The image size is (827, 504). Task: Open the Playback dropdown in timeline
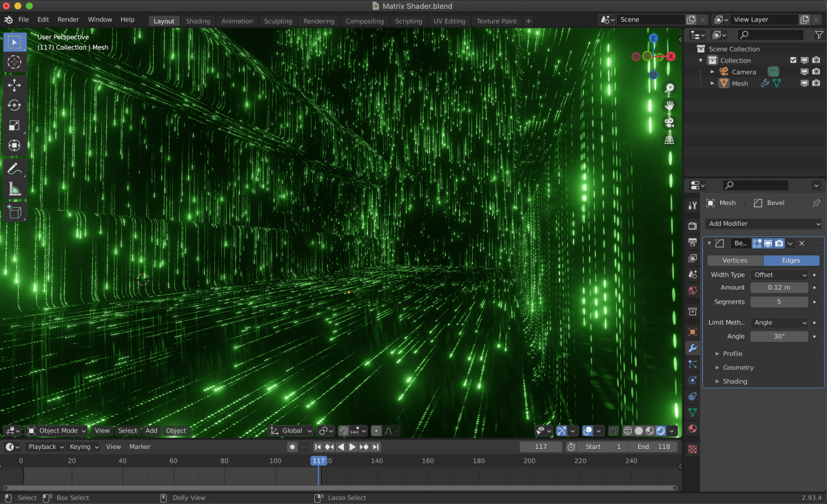[45, 447]
